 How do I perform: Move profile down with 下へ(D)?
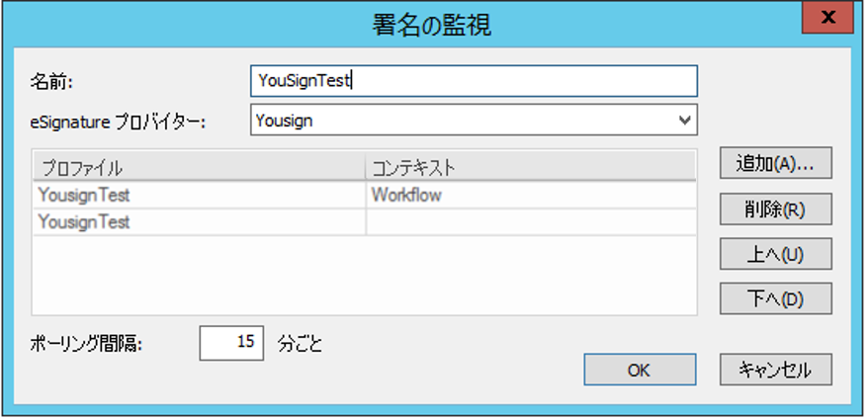(x=775, y=299)
